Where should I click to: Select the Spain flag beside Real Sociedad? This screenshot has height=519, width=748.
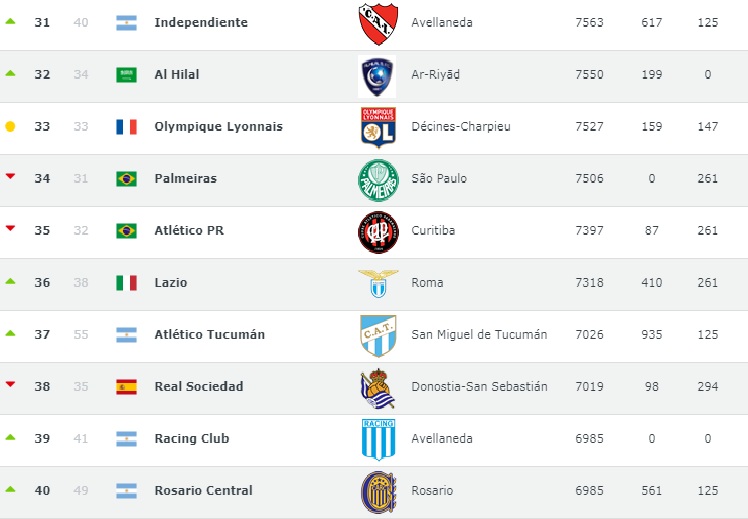click(x=126, y=387)
